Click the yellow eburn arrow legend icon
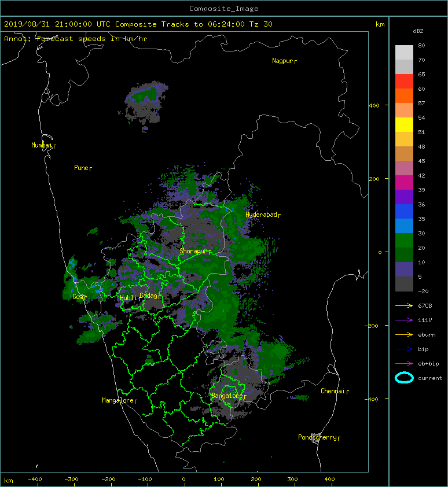This screenshot has width=448, height=487. click(404, 334)
